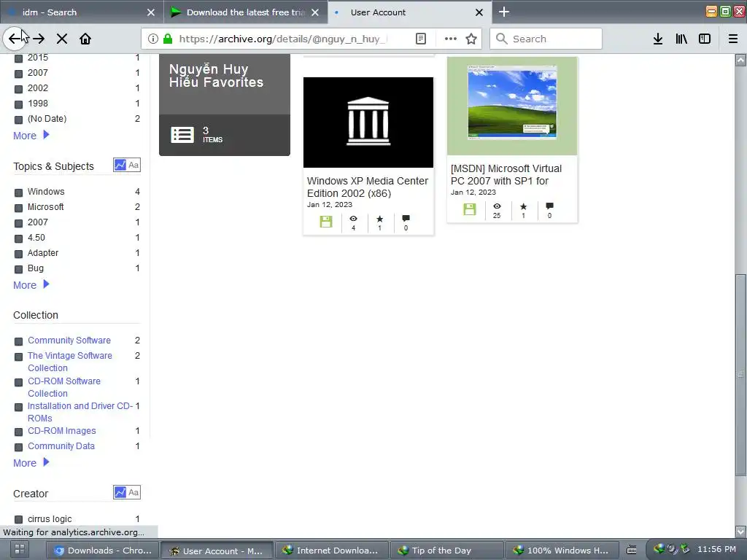
Task: Check the Bug topic filter
Action: pyautogui.click(x=18, y=268)
